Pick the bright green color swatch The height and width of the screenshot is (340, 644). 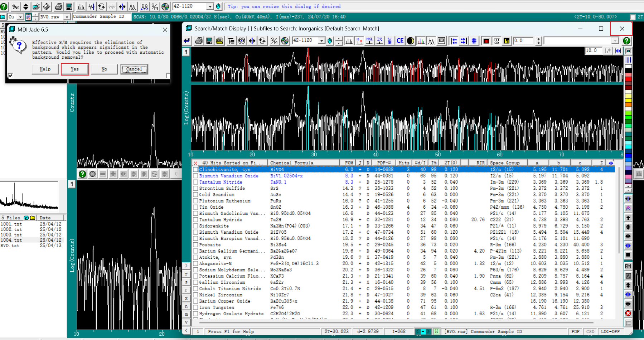(628, 117)
